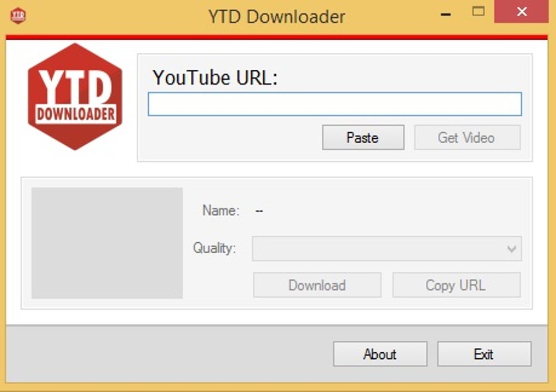556x392 pixels.
Task: Click the large YTD Downloader logo
Action: 75,97
